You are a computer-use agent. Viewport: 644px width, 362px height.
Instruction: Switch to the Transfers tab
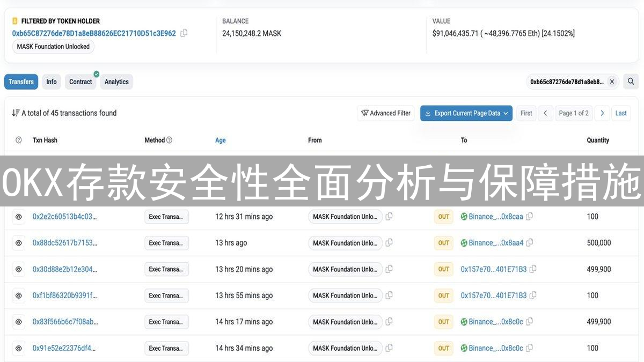pyautogui.click(x=21, y=82)
